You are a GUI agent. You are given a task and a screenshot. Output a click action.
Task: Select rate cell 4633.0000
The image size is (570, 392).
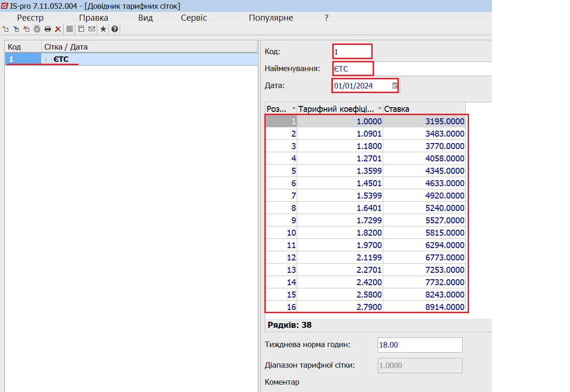[425, 183]
